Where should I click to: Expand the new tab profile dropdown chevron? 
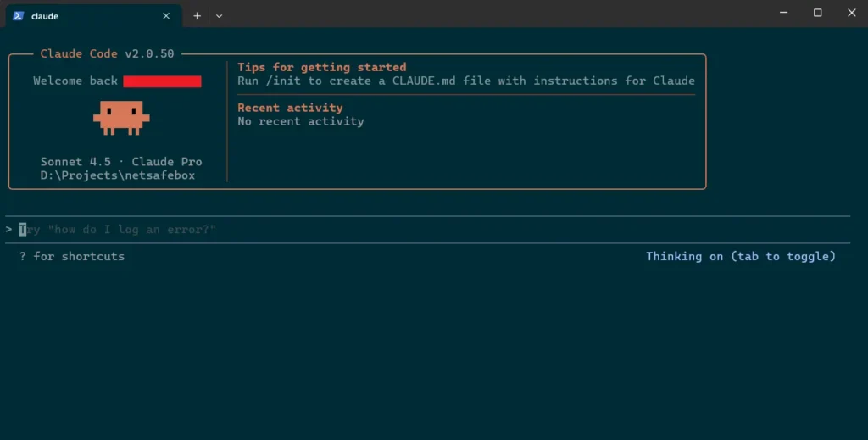pyautogui.click(x=219, y=15)
